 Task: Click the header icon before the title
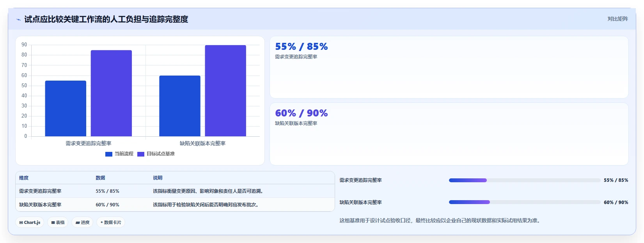(18, 19)
